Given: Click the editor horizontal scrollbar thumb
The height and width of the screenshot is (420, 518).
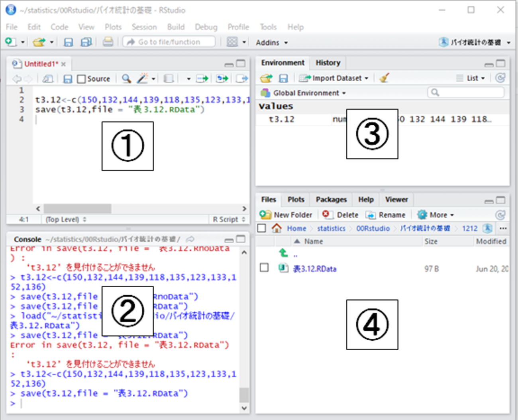Looking at the screenshot, I should pyautogui.click(x=77, y=208).
